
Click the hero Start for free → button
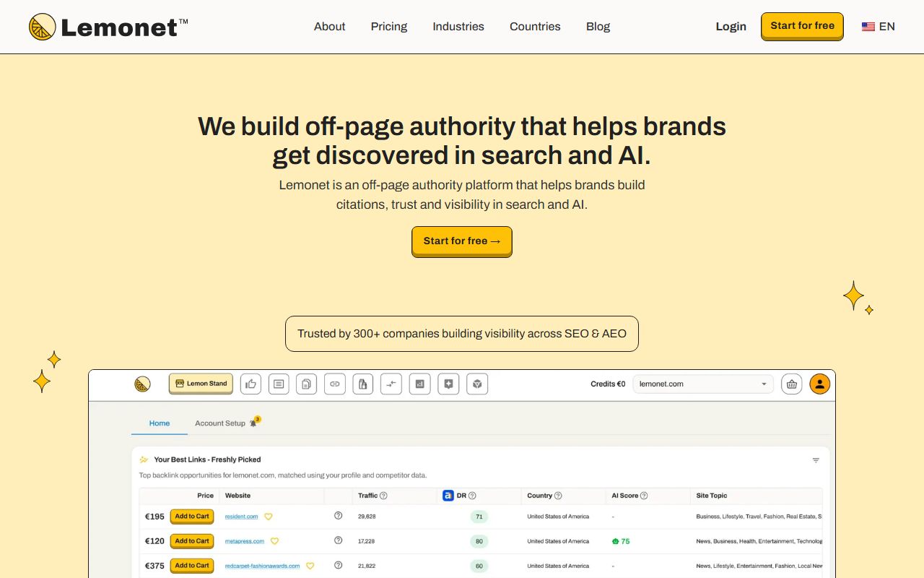[462, 241]
